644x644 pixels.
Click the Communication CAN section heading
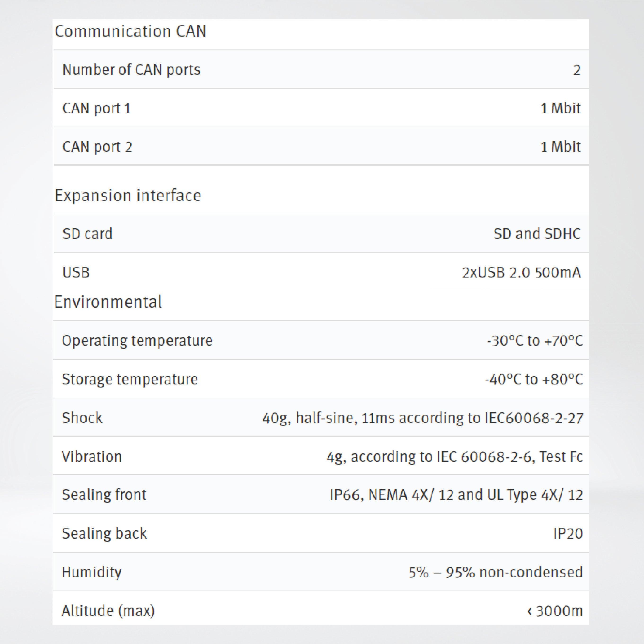click(x=130, y=32)
